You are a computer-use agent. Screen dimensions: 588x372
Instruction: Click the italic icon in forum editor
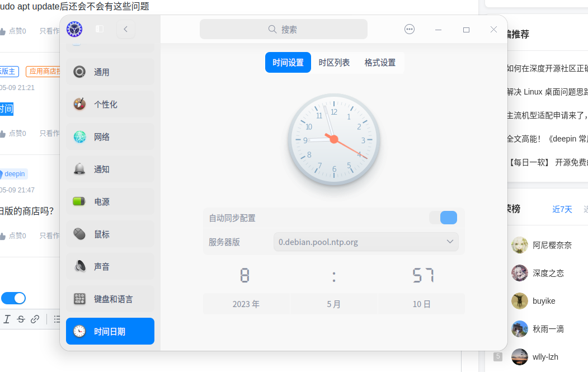click(x=7, y=319)
